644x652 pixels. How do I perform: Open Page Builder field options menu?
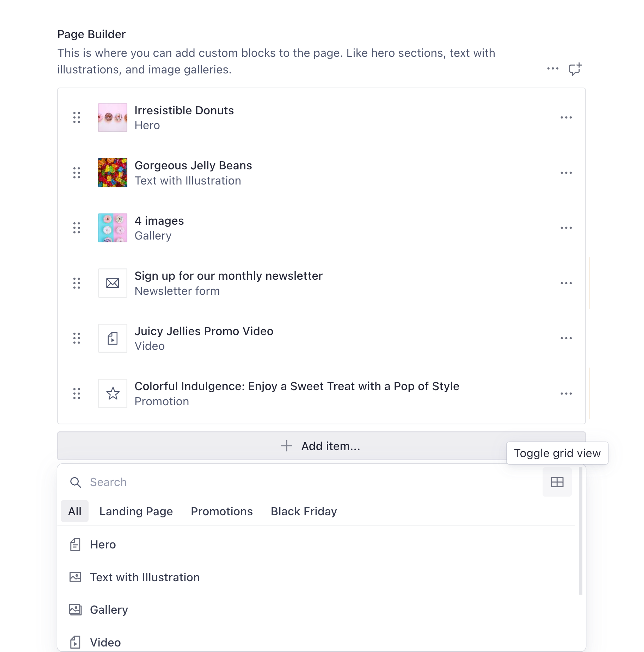(x=553, y=69)
